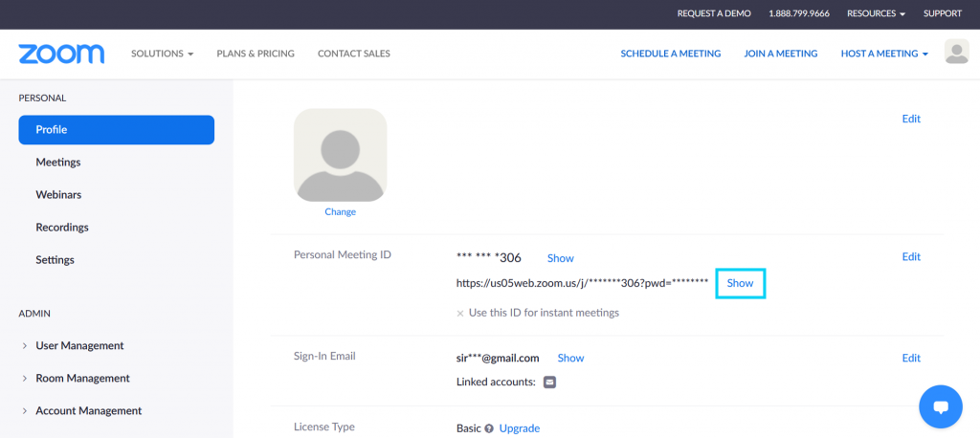This screenshot has width=980, height=438.
Task: Open the Solutions dropdown
Action: click(163, 54)
